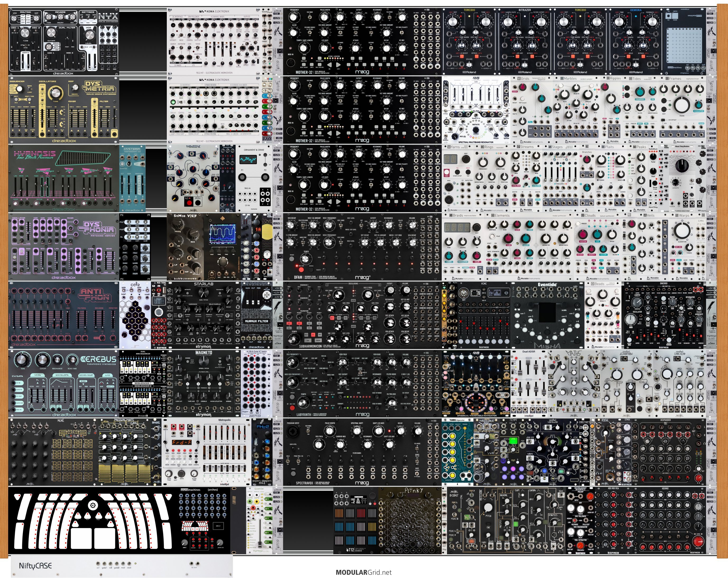Select the Ornament & Crime module
728x578 pixels.
pos(254,179)
